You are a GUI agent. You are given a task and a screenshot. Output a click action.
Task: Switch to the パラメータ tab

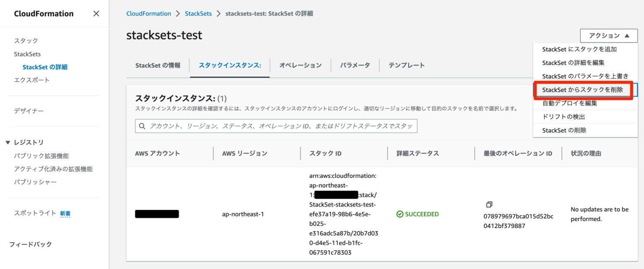click(355, 65)
